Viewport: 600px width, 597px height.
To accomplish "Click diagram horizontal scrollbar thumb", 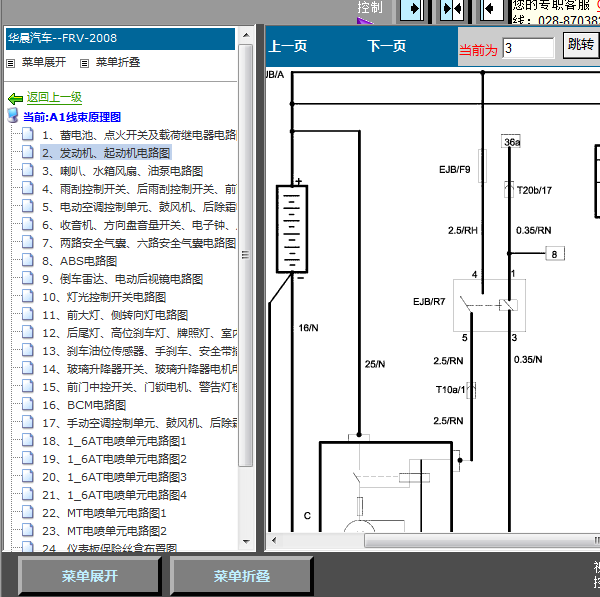I will click(x=482, y=540).
